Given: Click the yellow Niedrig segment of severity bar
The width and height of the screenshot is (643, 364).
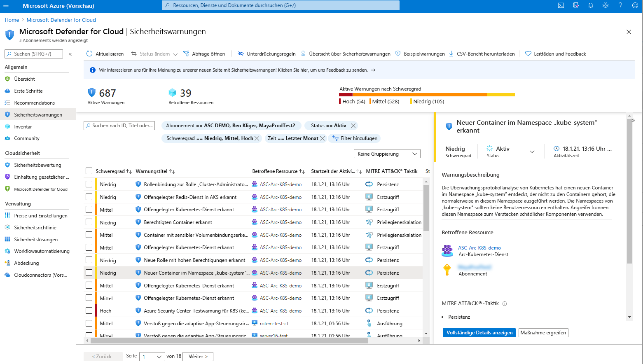Looking at the screenshot, I should 501,95.
